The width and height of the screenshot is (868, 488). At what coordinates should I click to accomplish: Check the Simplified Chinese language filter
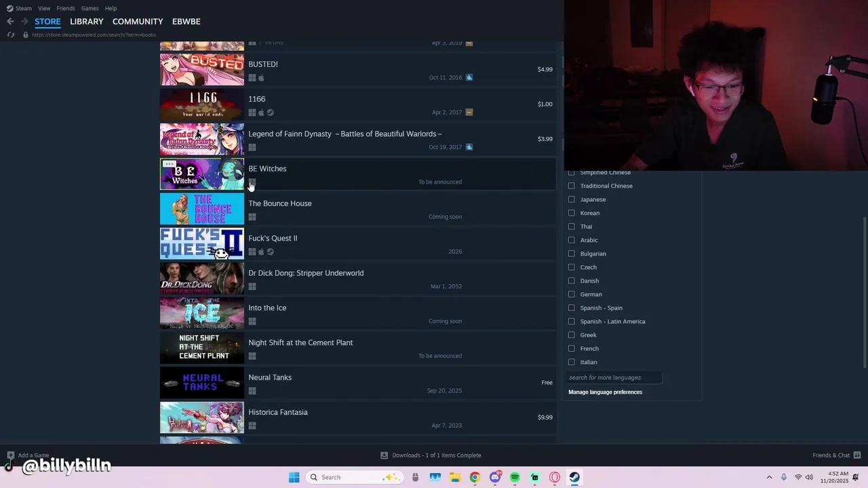(x=571, y=172)
